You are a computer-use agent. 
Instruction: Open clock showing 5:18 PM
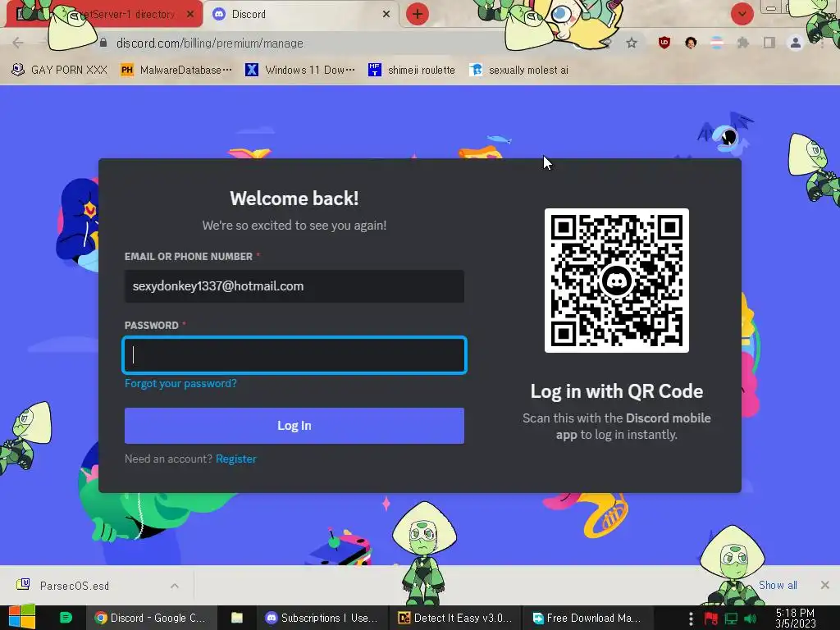click(795, 618)
